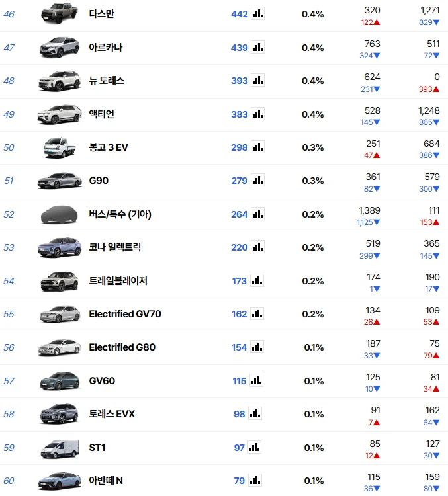The height and width of the screenshot is (496, 448).
Task: Click sales figure 442 for 타스만
Action: 240,14
